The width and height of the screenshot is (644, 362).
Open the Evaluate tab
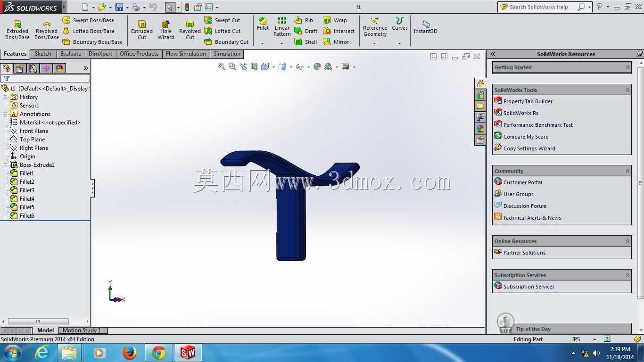click(x=71, y=54)
